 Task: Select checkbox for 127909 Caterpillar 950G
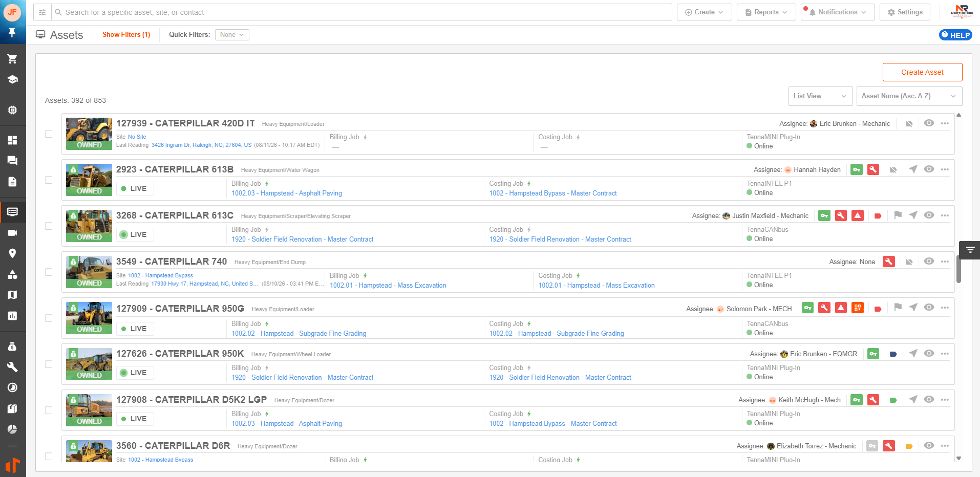pyautogui.click(x=49, y=318)
